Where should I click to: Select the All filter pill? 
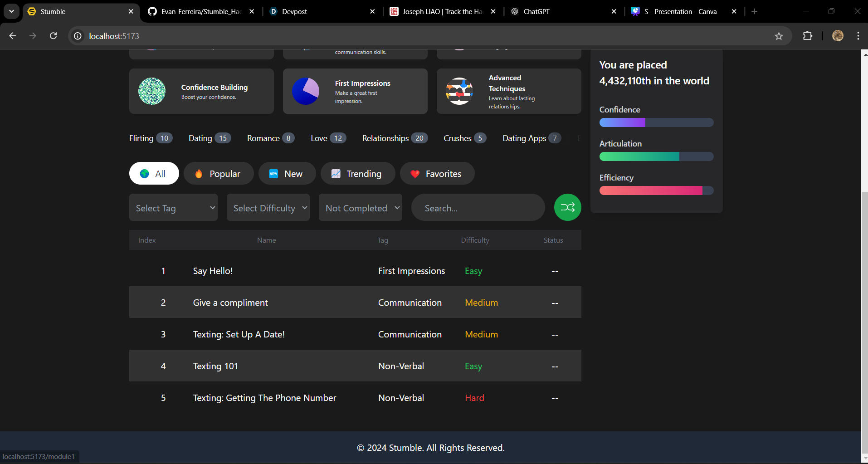click(154, 173)
